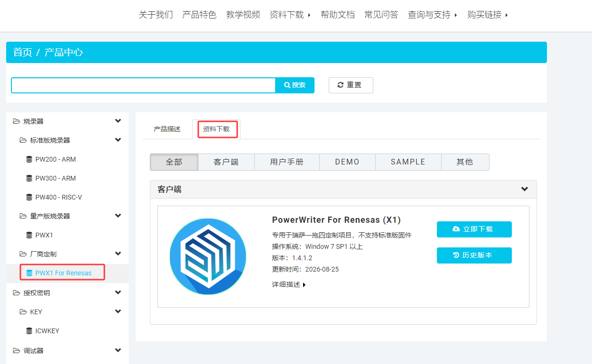The image size is (592, 364).
Task: Click the database icon beside PWX1 For Renesas
Action: tap(29, 273)
